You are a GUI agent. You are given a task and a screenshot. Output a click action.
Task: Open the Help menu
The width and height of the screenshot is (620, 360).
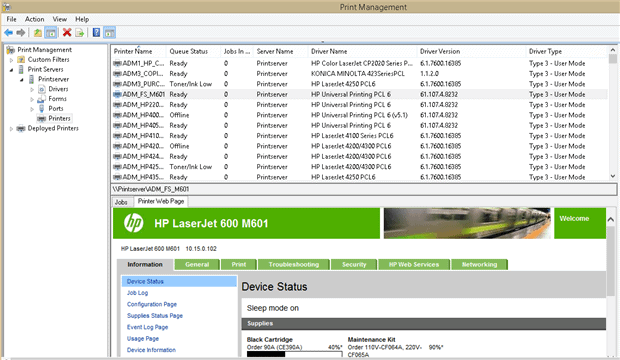pyautogui.click(x=82, y=19)
